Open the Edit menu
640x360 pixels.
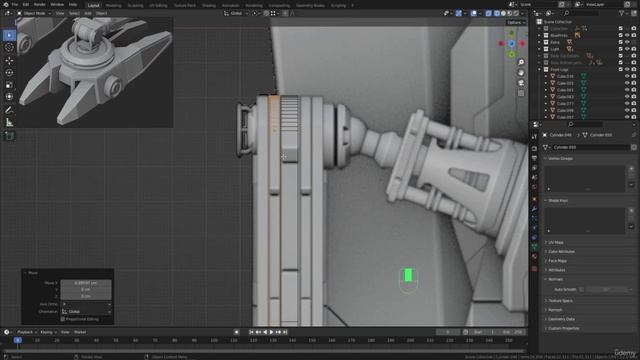[26, 4]
